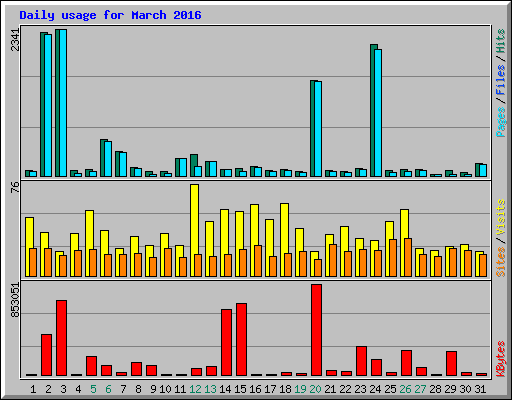Select day 8 on the x-axis
This screenshot has width=512, height=400.
138,389
